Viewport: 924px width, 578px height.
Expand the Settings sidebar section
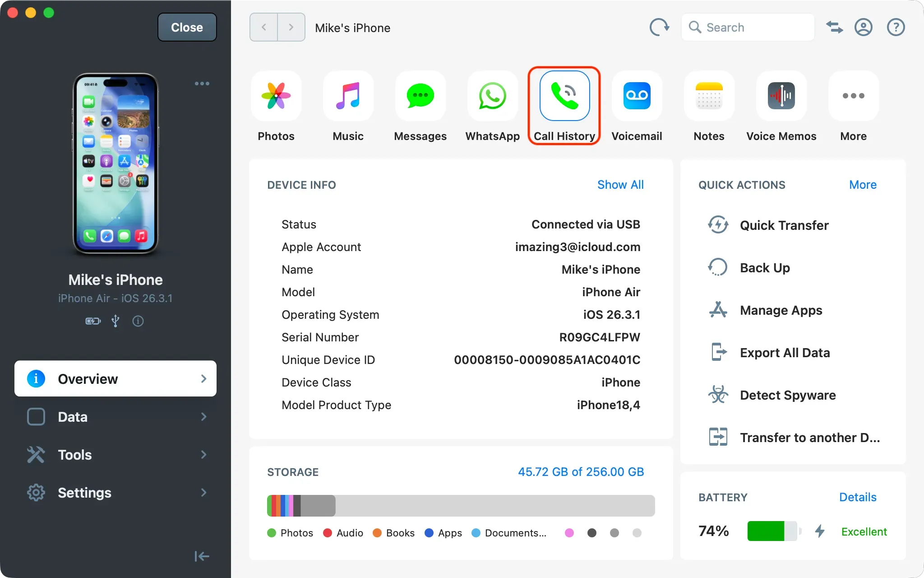[x=115, y=492]
